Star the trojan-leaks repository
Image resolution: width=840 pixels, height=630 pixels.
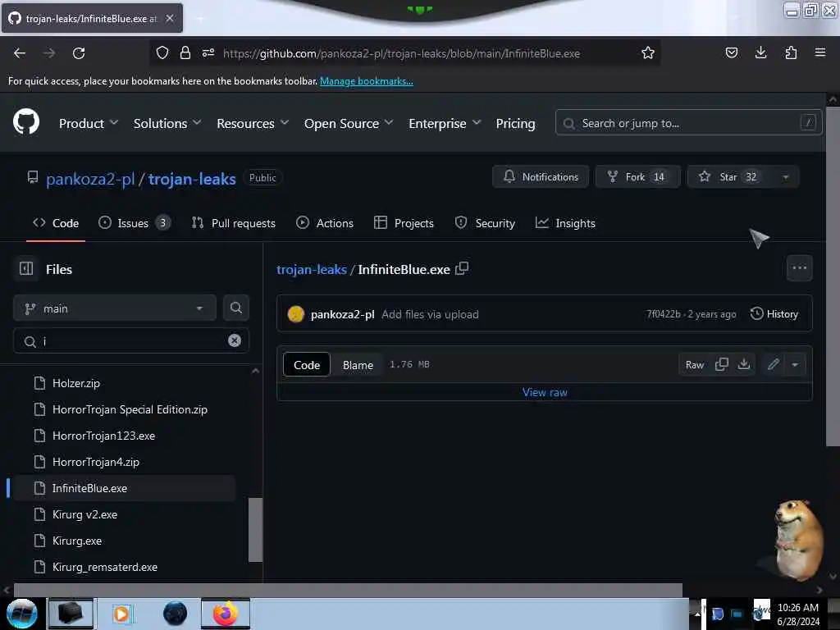pyautogui.click(x=729, y=177)
